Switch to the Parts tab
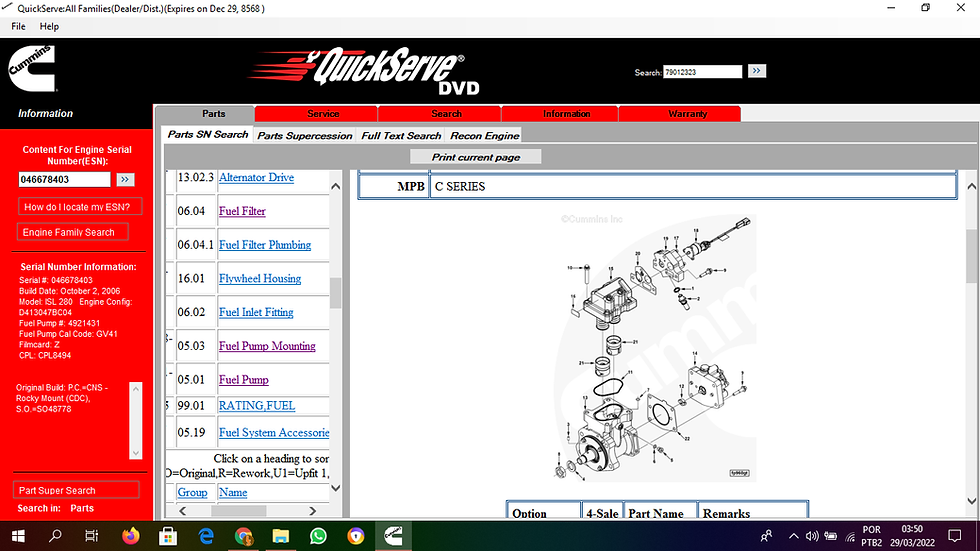 205,114
